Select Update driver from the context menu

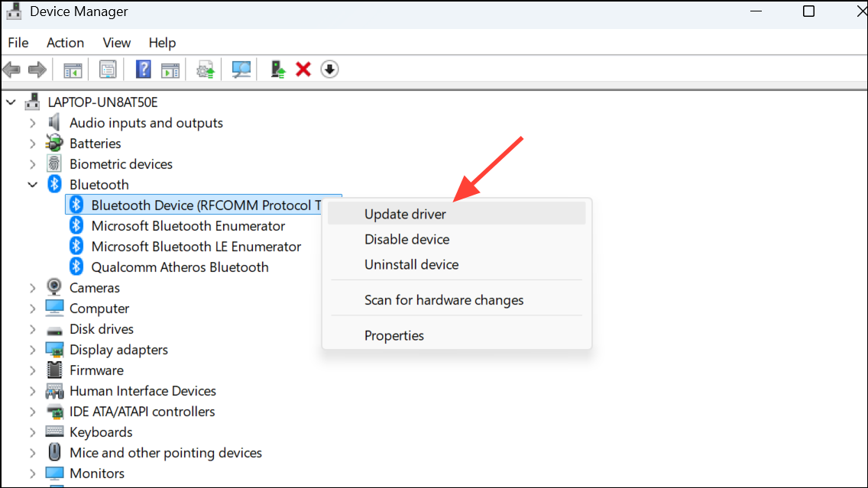tap(404, 214)
